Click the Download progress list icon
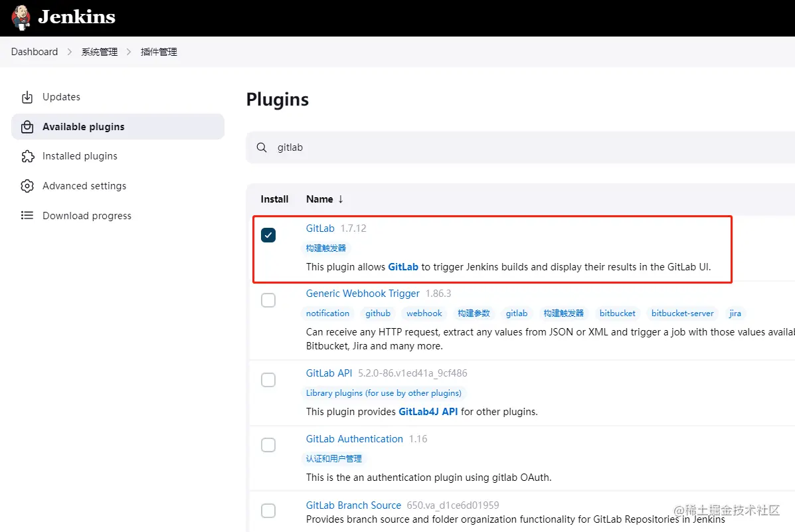 27,216
